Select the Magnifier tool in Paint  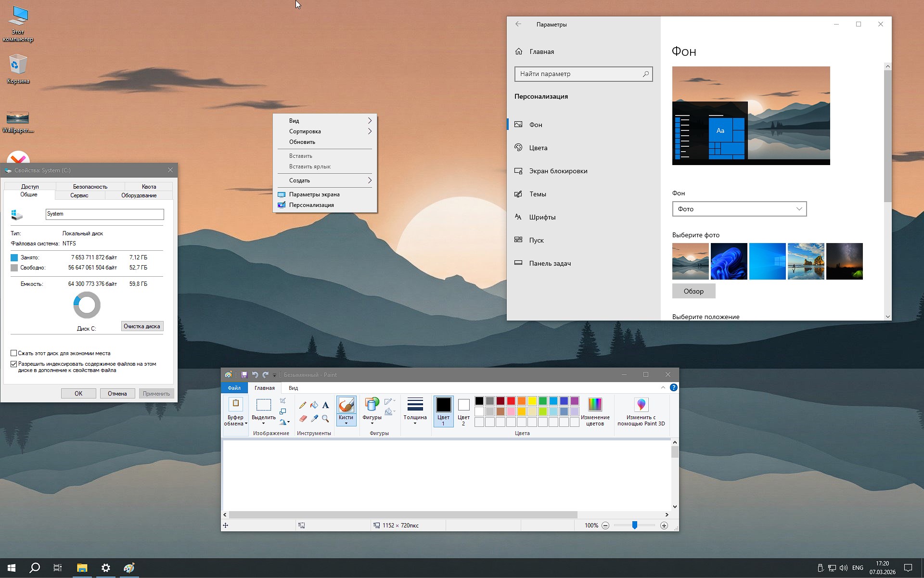326,419
